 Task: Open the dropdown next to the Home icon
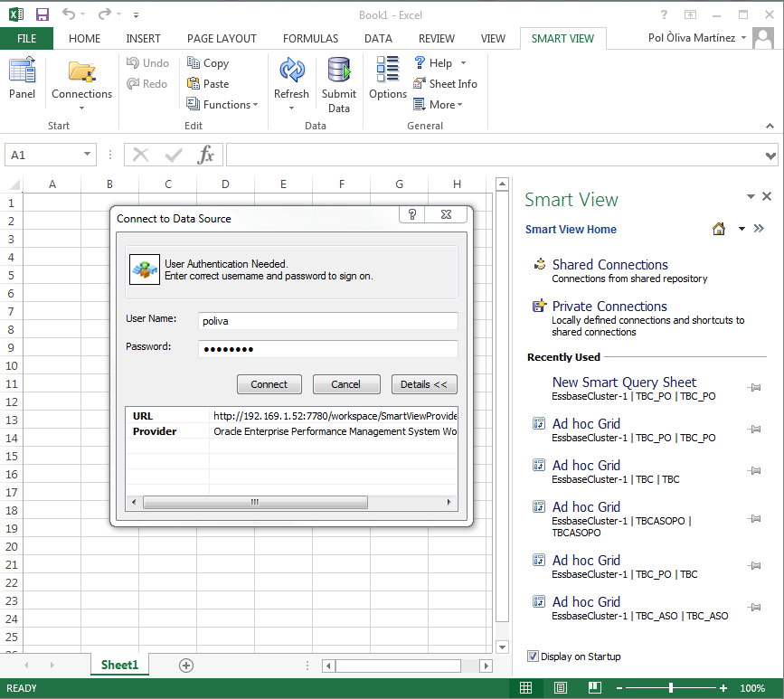click(741, 229)
